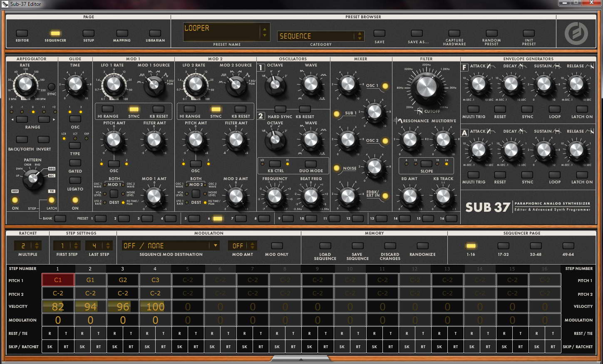Viewport: 603px width, 364px height.
Task: Click the Moog logo icon
Action: point(576,33)
